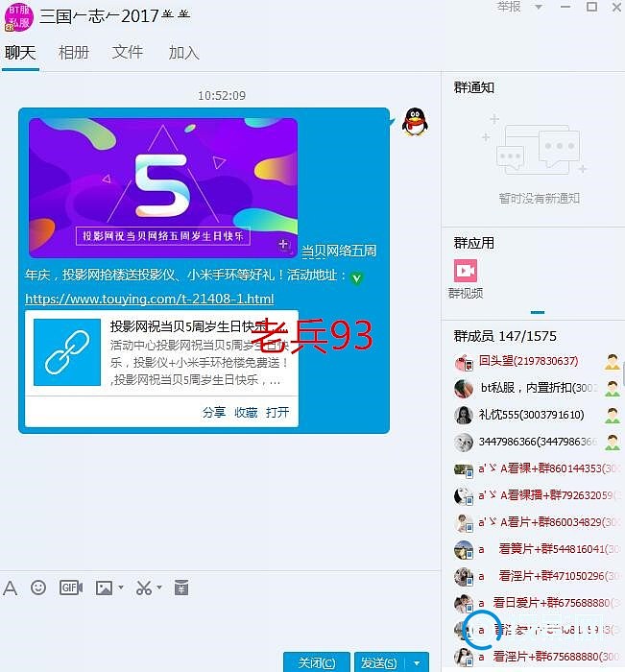Click the 关闭(C) button
Screen dimensions: 625x672
[x=317, y=662]
